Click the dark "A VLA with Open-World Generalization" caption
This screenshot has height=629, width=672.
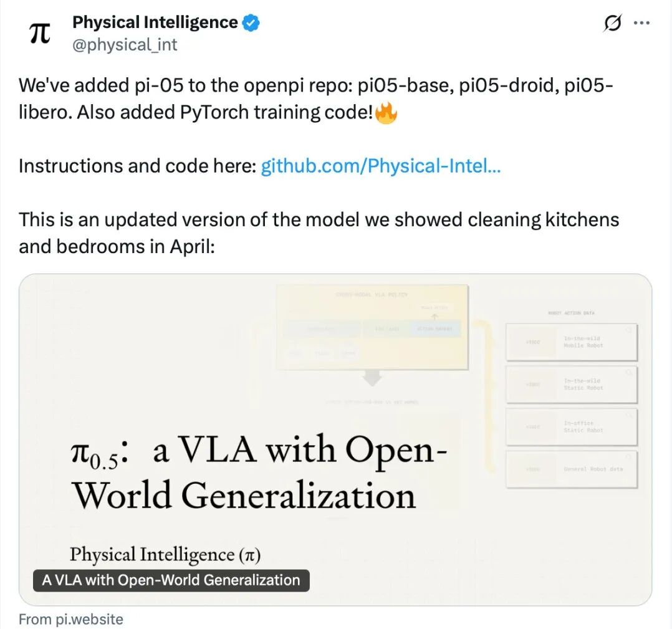point(171,580)
